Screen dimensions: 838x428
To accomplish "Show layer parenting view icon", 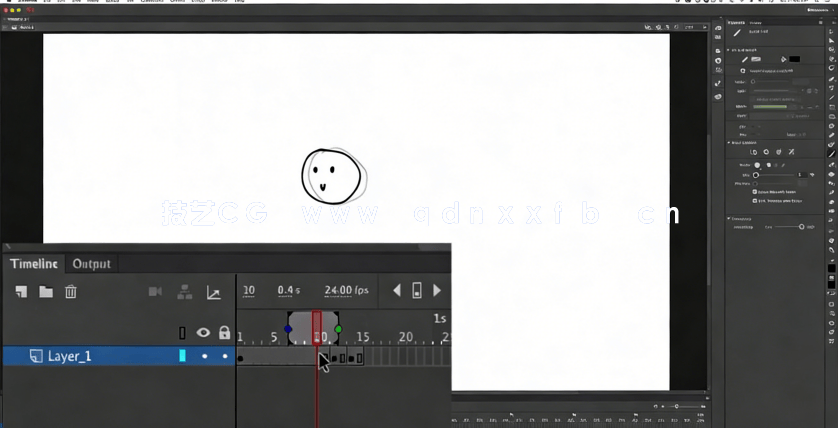I will click(x=184, y=292).
